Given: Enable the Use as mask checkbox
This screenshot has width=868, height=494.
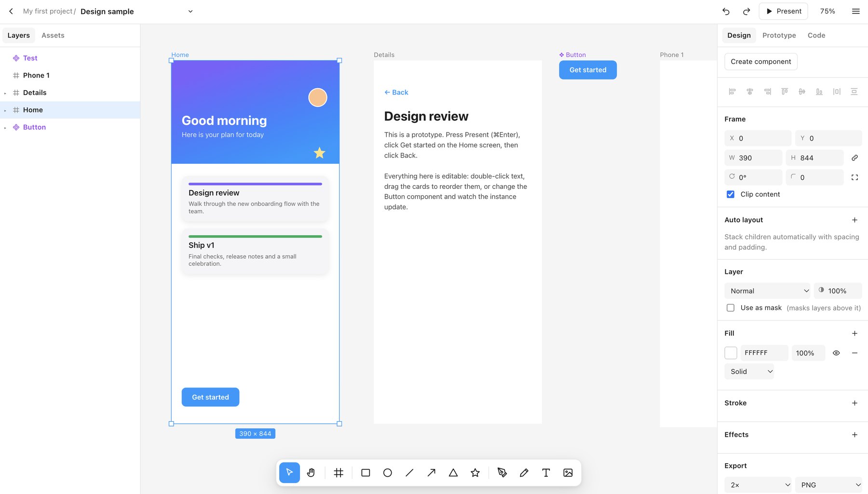Looking at the screenshot, I should click(731, 308).
